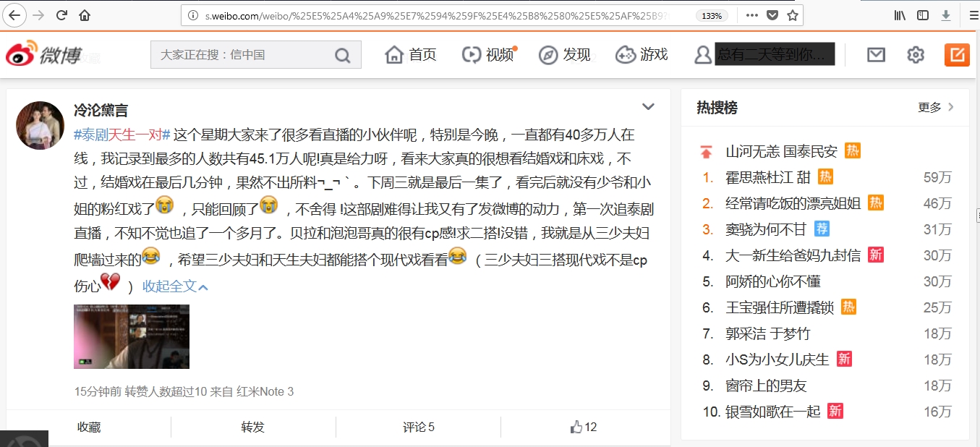
Task: Open hot search 山河无恙 国泰民安
Action: click(x=781, y=151)
